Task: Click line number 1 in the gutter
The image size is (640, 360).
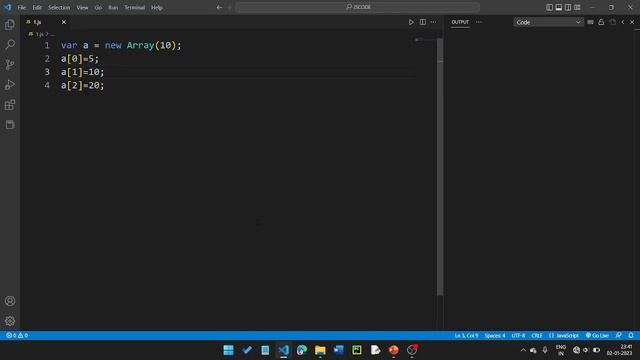Action: (x=47, y=45)
